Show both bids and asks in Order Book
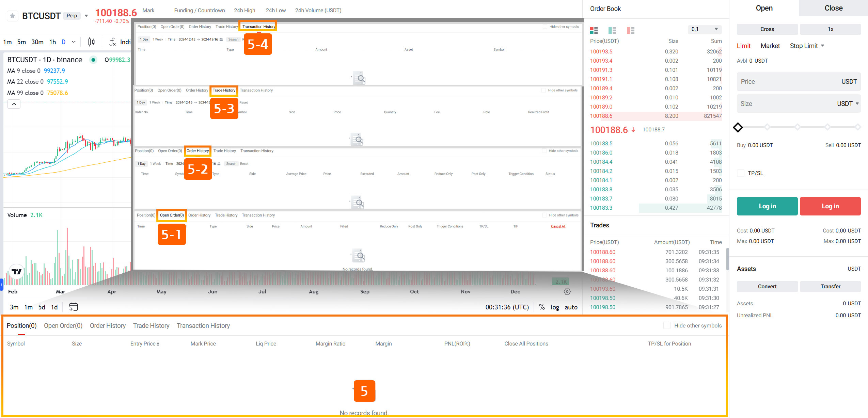Screen dimensions: 868x418 pos(594,30)
